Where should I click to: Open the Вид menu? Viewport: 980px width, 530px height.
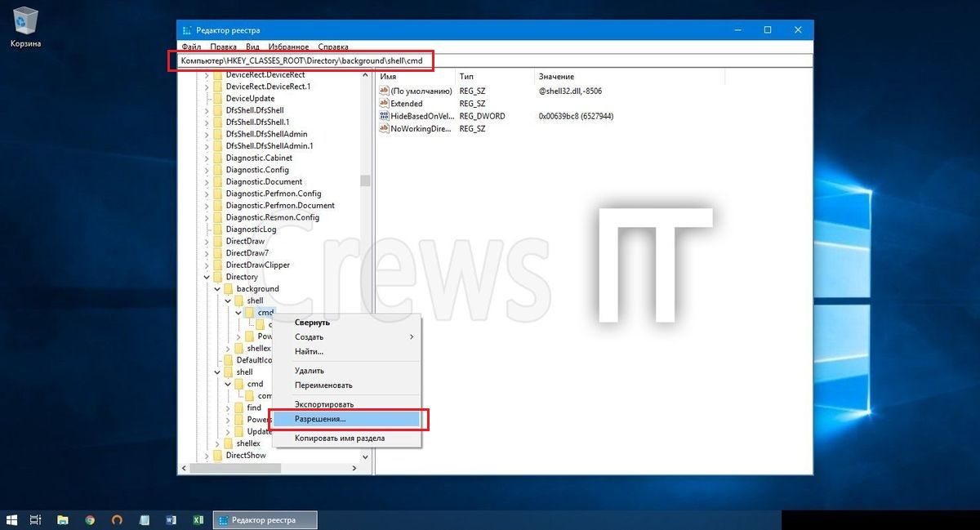click(x=253, y=47)
